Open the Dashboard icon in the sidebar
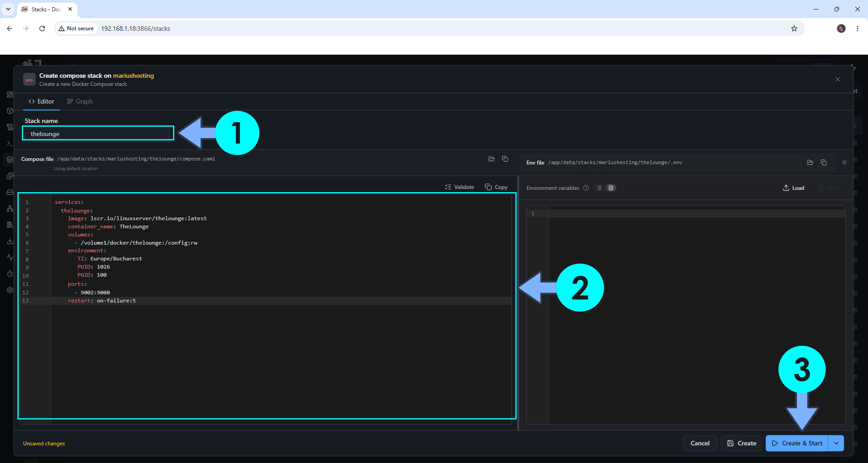 click(10, 94)
